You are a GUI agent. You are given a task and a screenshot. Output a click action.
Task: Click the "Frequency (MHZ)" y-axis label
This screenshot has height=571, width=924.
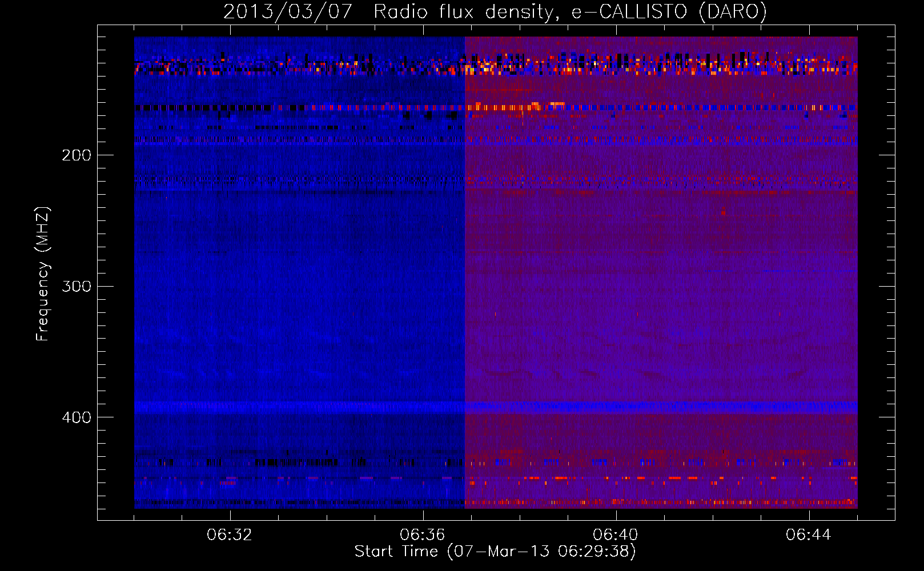[43, 274]
